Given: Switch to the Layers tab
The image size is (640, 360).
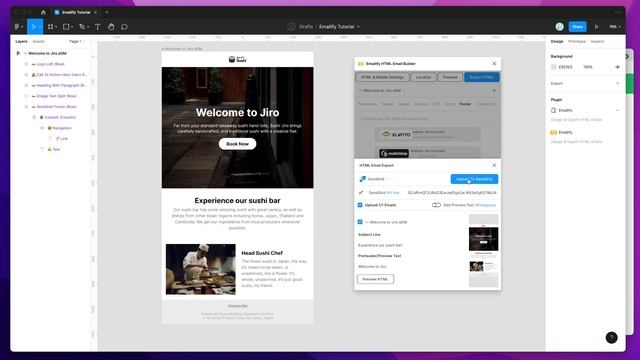Looking at the screenshot, I should tap(21, 42).
